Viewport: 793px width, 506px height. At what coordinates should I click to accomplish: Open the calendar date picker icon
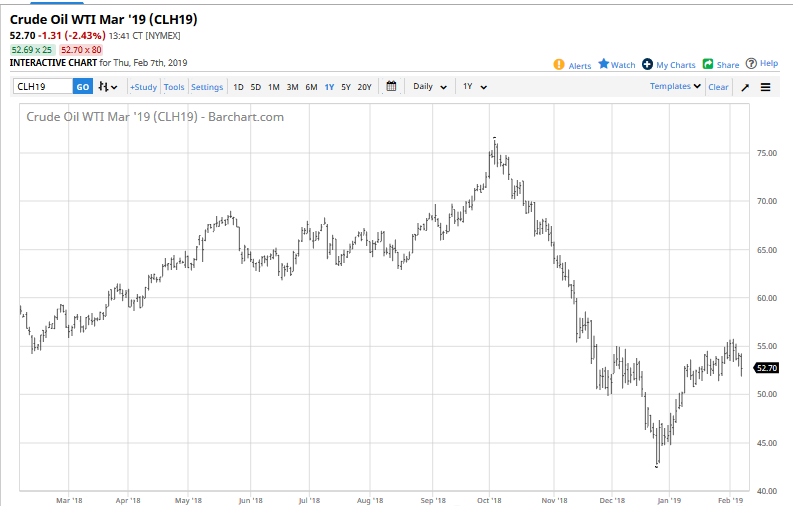coord(391,87)
